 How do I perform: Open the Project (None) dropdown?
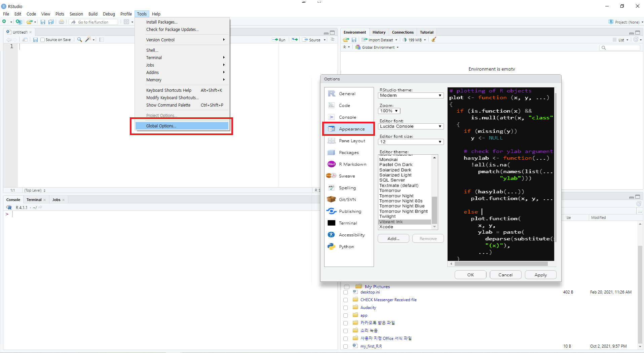pyautogui.click(x=626, y=22)
